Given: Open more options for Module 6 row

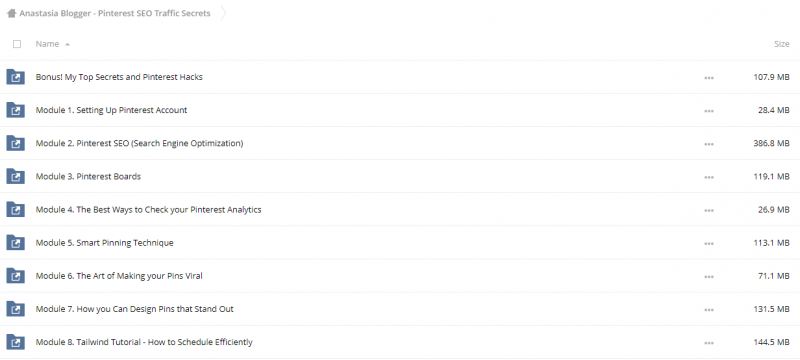Looking at the screenshot, I should (709, 276).
